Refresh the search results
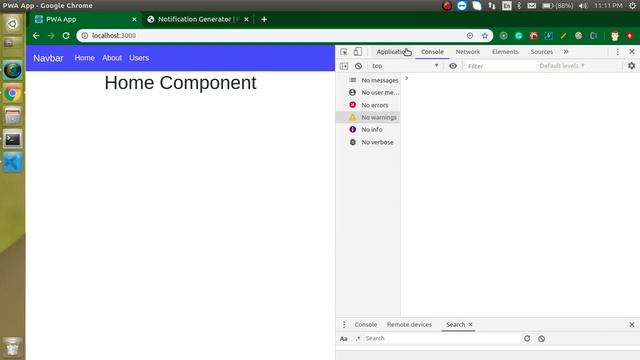 (527, 338)
